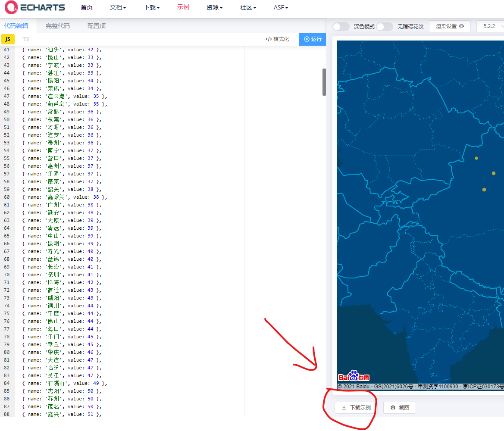Go to 首页 home page
This screenshot has height=431, width=504.
(x=86, y=7)
